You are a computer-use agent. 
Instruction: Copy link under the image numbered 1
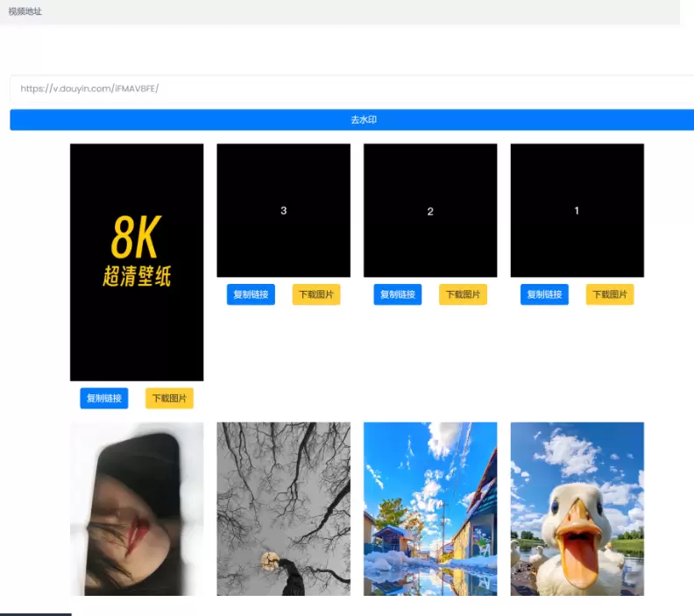[x=544, y=294]
